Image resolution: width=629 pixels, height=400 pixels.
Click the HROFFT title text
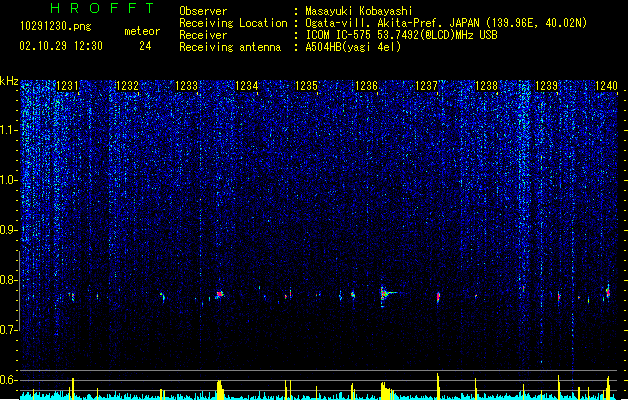point(102,8)
